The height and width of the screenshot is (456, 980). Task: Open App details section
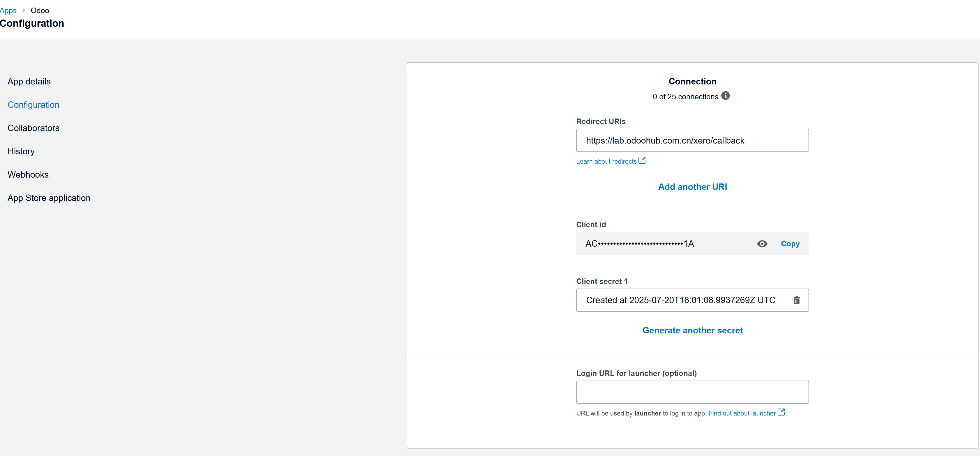click(x=29, y=82)
